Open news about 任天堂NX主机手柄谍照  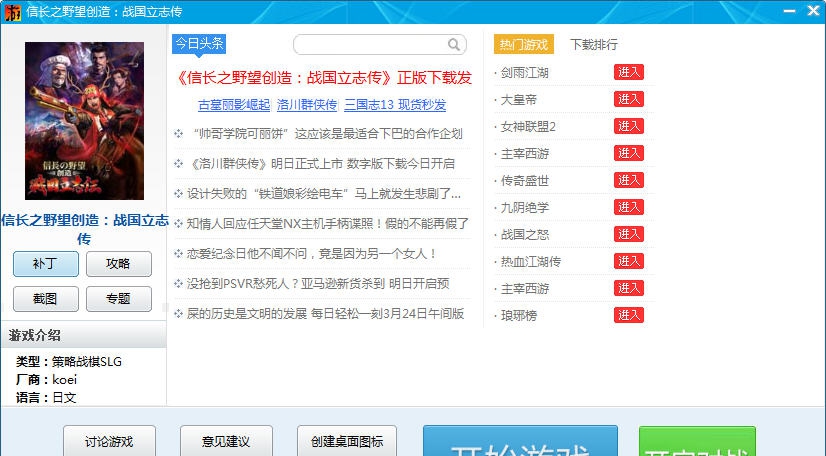point(328,224)
